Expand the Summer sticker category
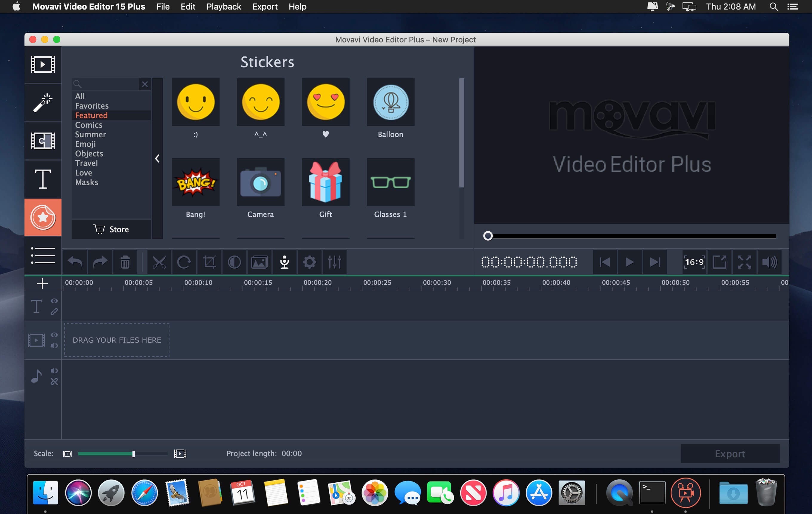This screenshot has height=514, width=812. point(91,134)
